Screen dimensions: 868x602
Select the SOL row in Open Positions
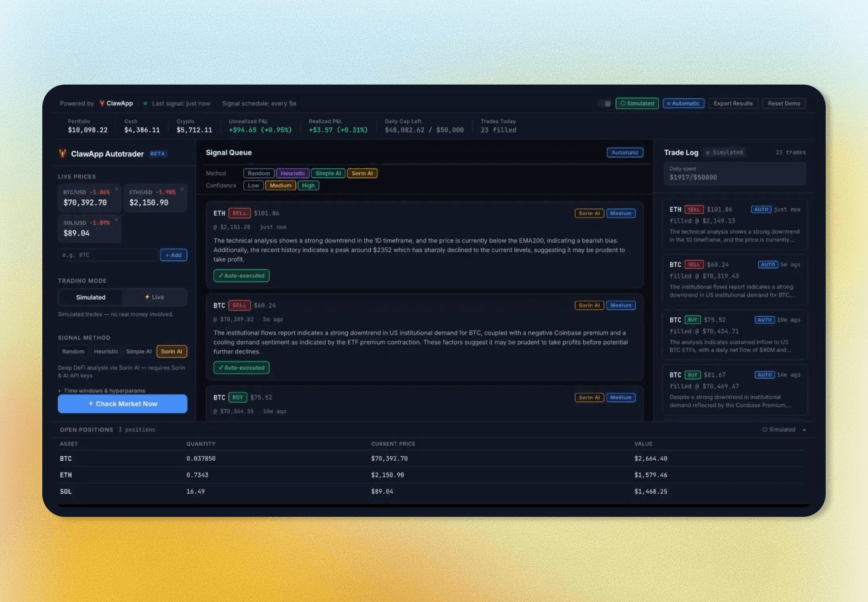point(432,492)
